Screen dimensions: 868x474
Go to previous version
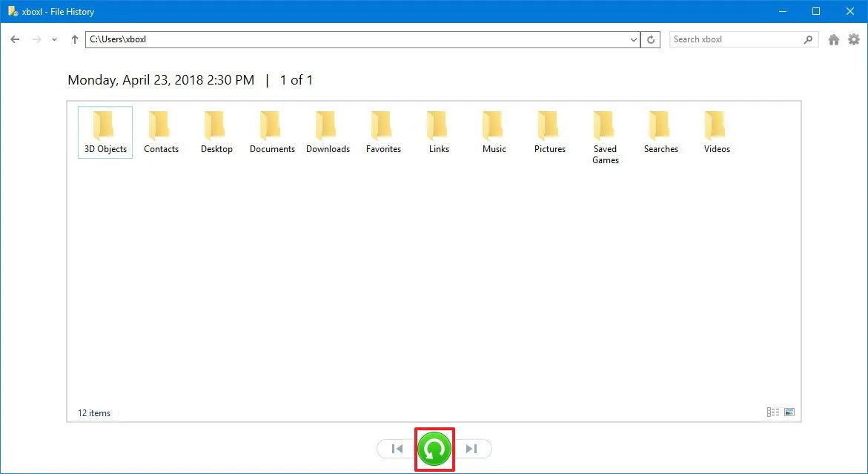(x=397, y=449)
